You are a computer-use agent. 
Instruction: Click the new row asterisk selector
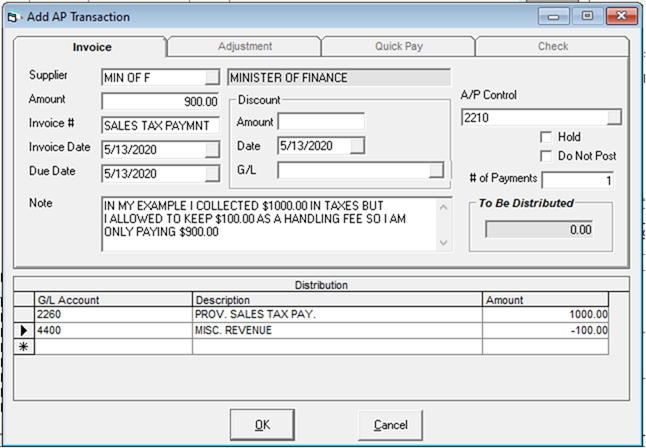[24, 347]
